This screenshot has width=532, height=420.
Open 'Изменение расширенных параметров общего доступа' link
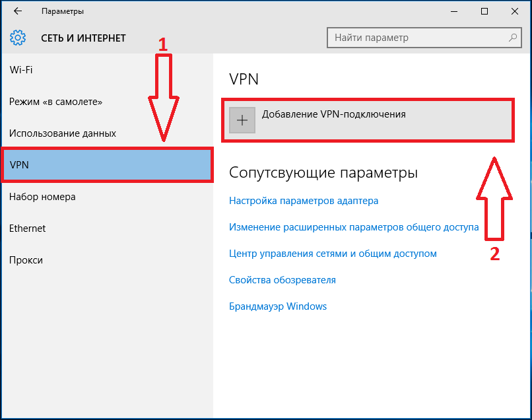pyautogui.click(x=354, y=227)
